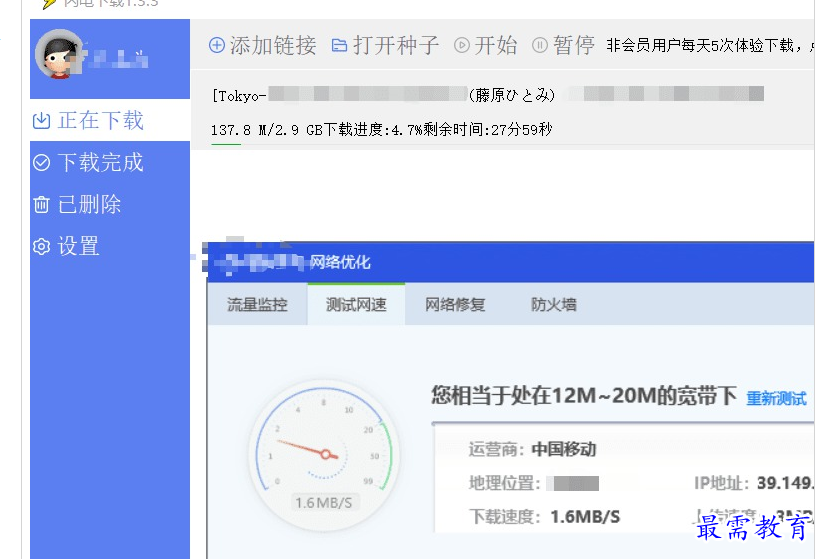The image size is (818, 559).
Task: Select the 测试网速 tab
Action: coord(356,305)
